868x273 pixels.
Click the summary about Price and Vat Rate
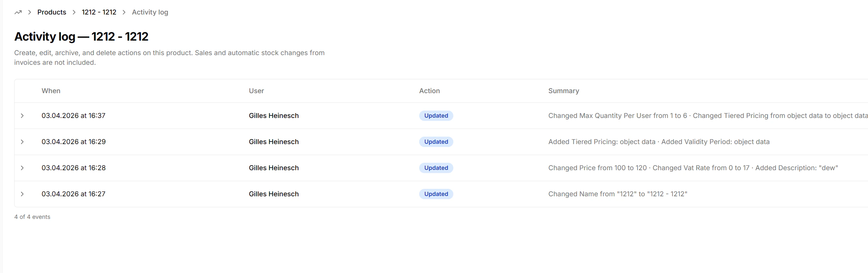tap(693, 168)
